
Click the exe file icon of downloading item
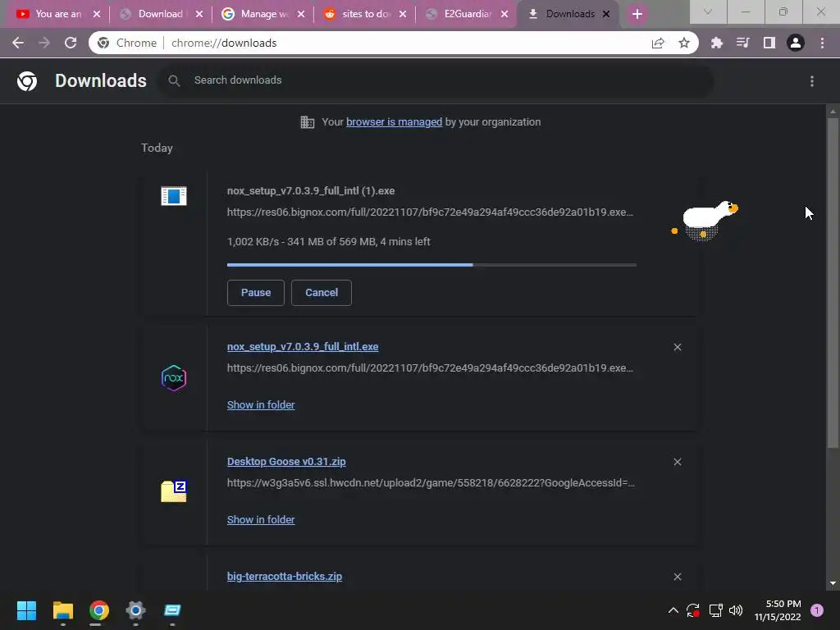tap(174, 196)
